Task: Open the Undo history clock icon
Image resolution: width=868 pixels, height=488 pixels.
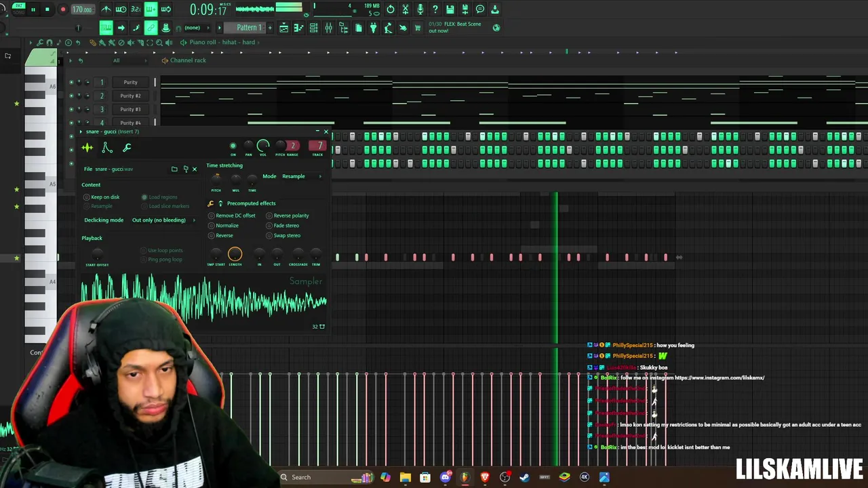Action: [x=390, y=9]
